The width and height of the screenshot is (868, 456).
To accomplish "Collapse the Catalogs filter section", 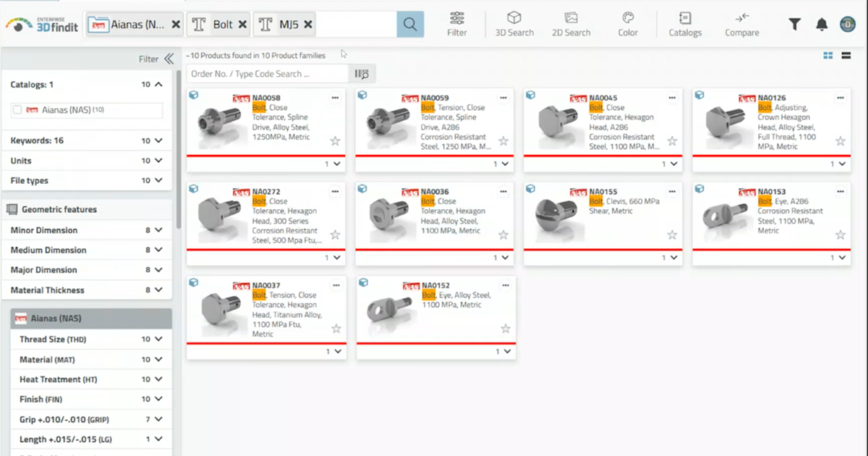I will click(158, 85).
